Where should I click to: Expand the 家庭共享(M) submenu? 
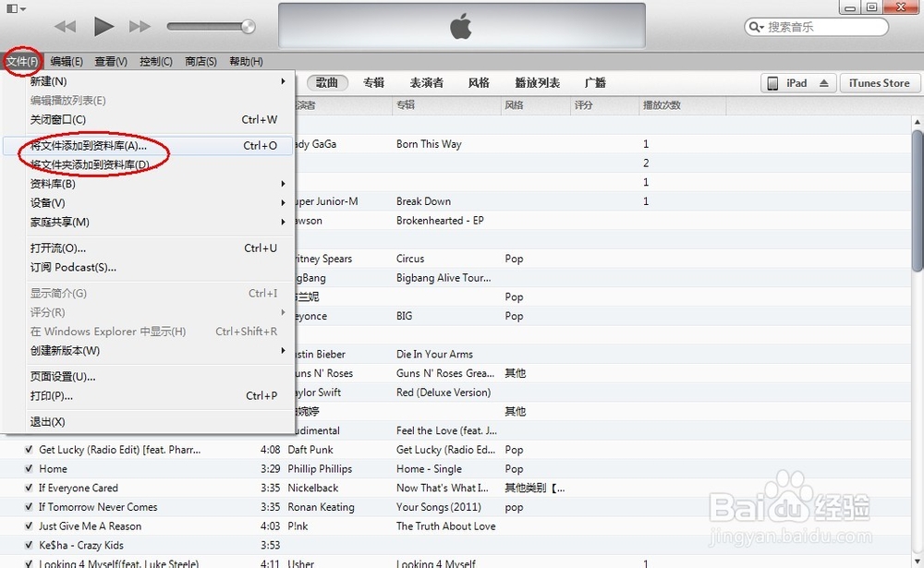[147, 223]
